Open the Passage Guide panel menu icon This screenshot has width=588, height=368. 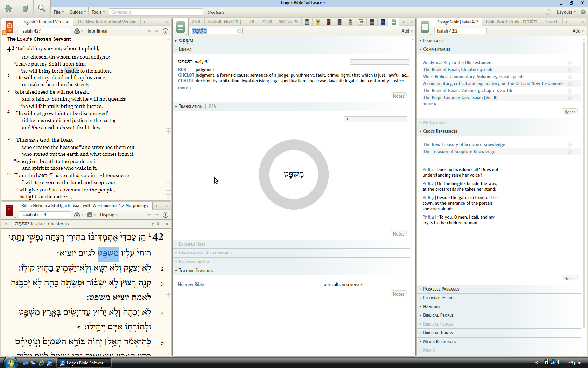425,27
